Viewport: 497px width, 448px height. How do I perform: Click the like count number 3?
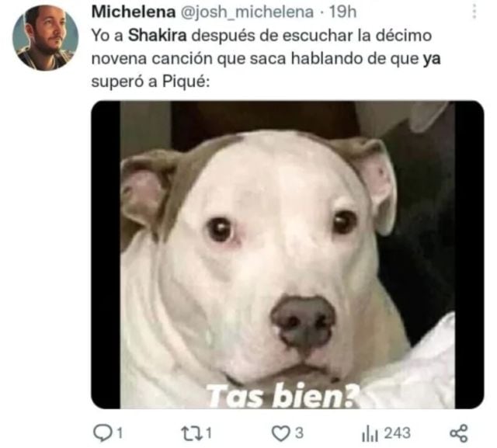pos(299,433)
